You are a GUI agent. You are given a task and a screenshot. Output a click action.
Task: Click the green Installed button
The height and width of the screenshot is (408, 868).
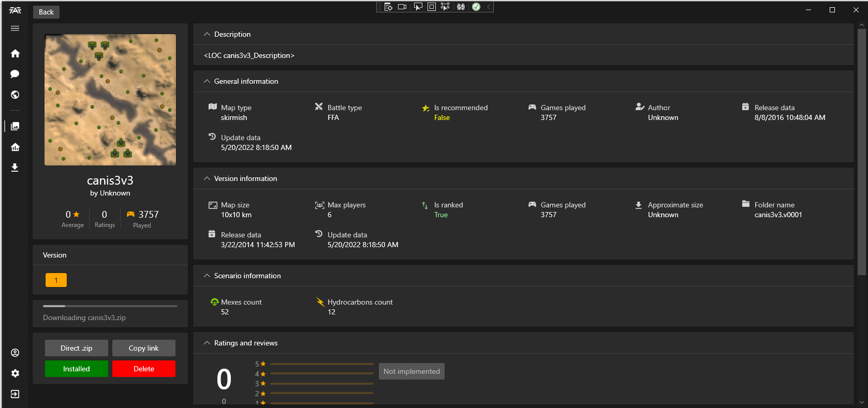(77, 369)
